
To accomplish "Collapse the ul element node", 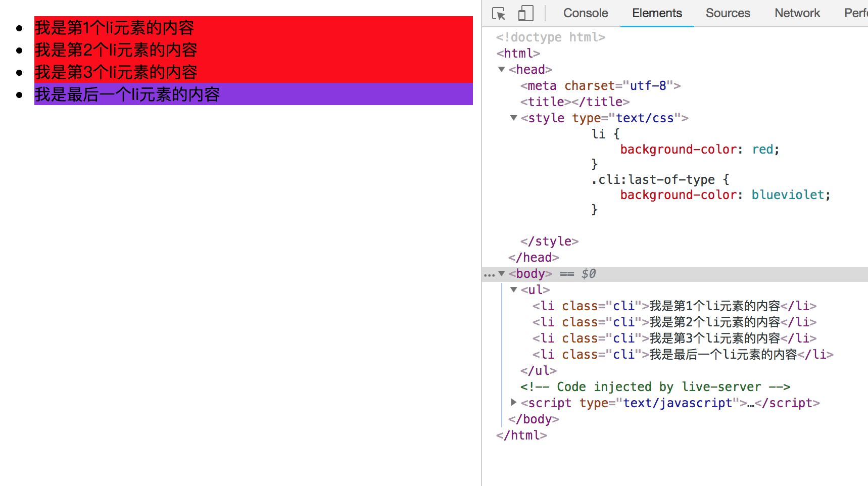I will pyautogui.click(x=514, y=289).
